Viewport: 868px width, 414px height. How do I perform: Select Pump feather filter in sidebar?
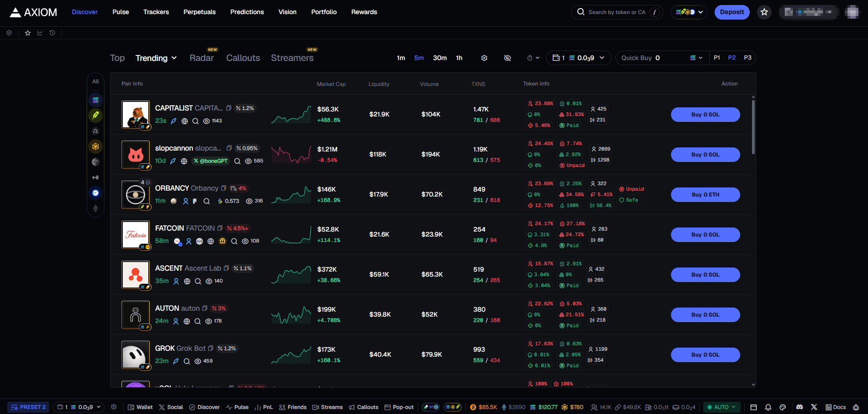(96, 116)
